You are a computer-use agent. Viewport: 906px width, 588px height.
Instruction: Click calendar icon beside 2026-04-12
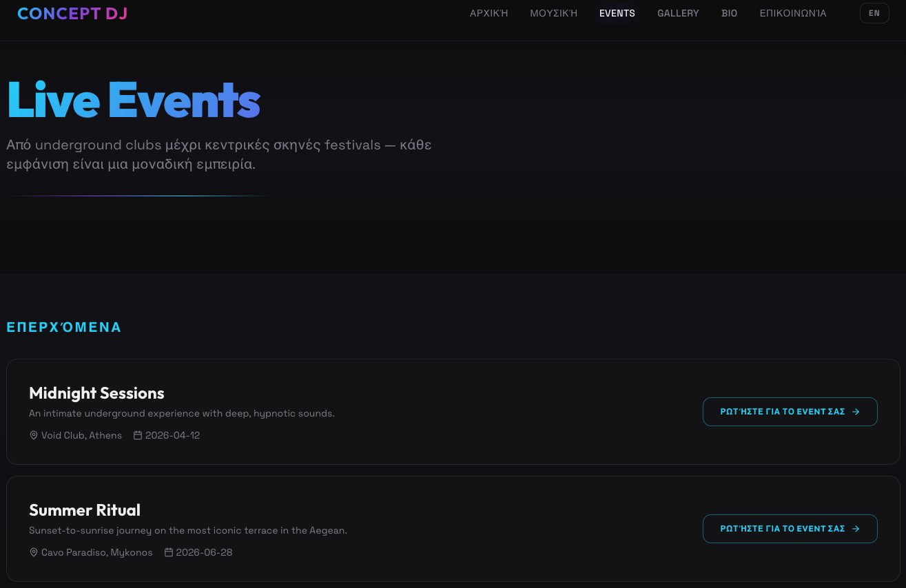[x=138, y=435]
